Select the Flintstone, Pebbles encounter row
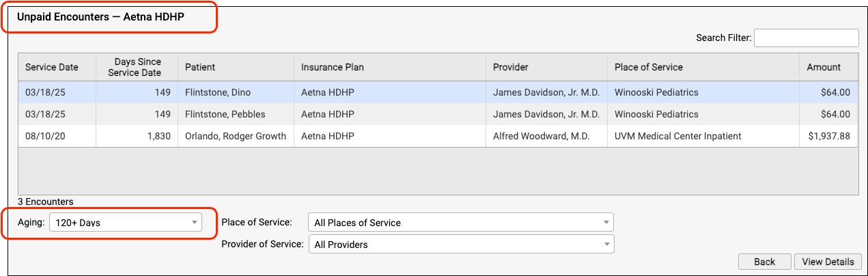The image size is (868, 276). (438, 114)
